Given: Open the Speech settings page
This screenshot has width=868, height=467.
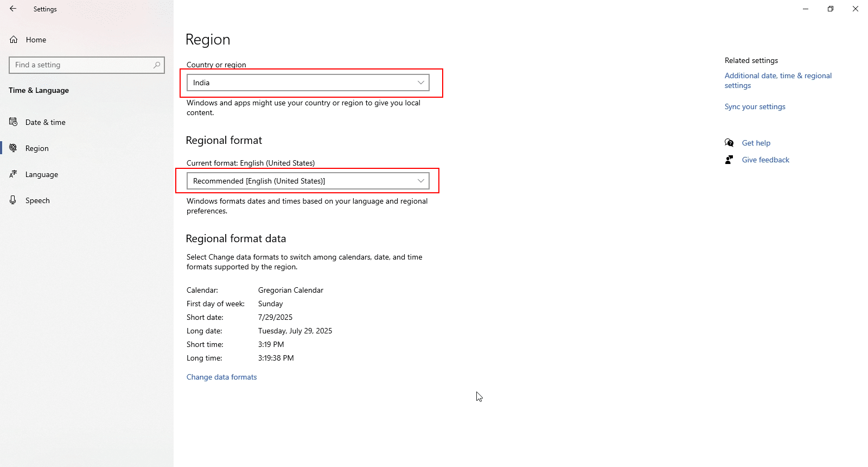Looking at the screenshot, I should [37, 200].
